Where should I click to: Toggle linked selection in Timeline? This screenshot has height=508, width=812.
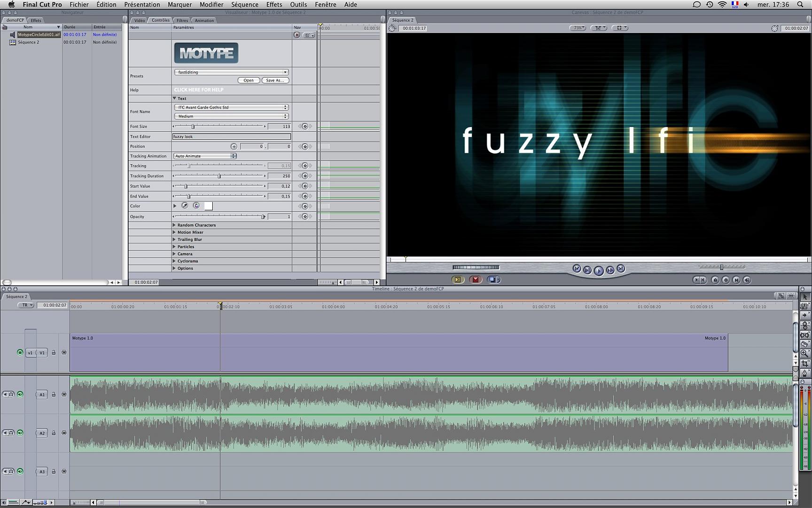[x=781, y=296]
